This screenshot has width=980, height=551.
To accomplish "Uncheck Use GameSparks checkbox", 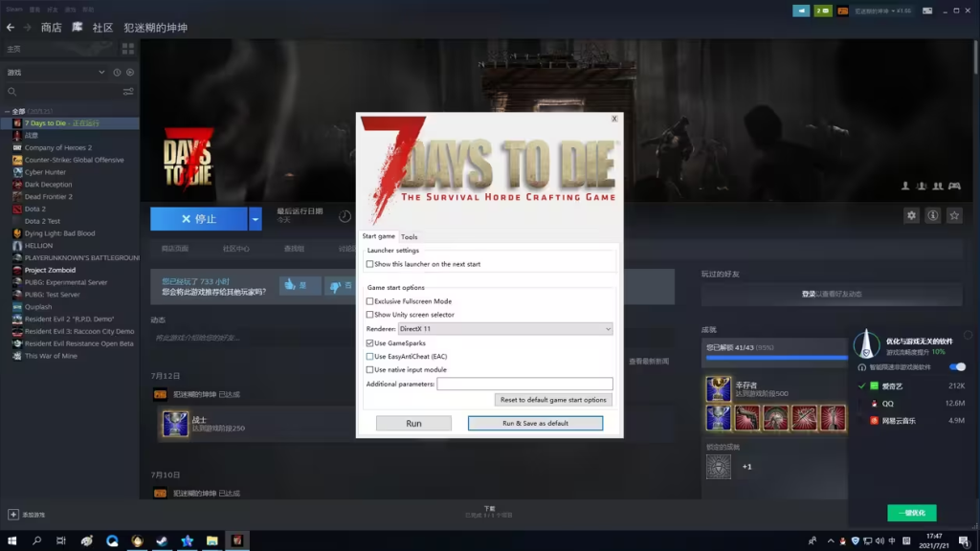I will pos(369,343).
